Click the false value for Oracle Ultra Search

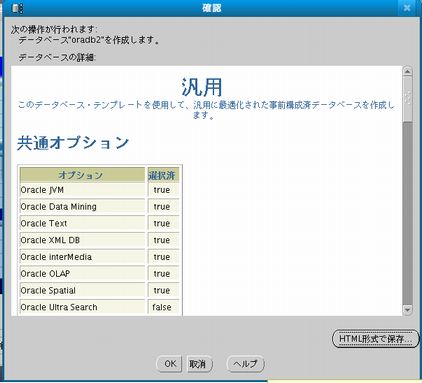pyautogui.click(x=163, y=307)
